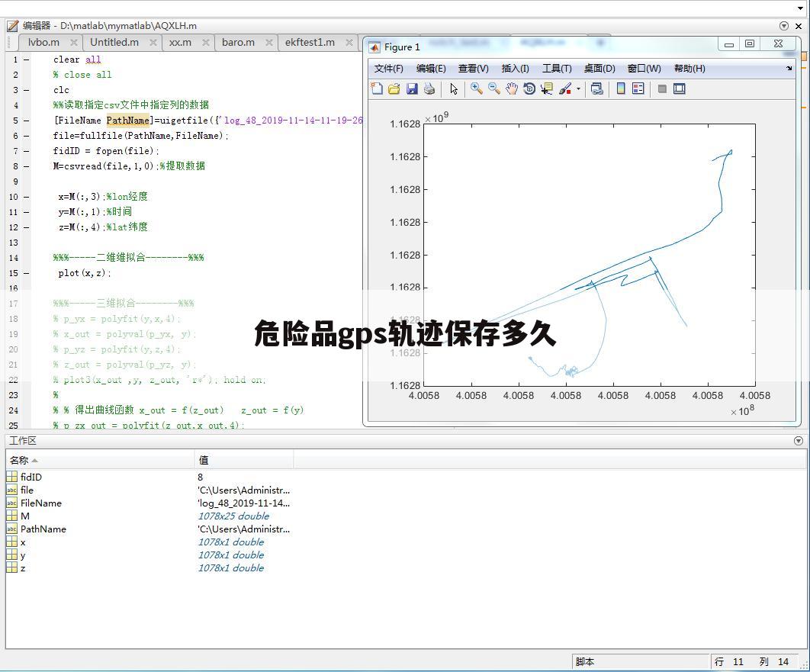Select the z variable in workspace

23,568
